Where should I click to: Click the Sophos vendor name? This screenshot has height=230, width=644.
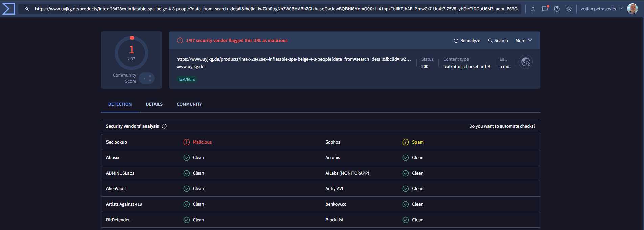(333, 142)
